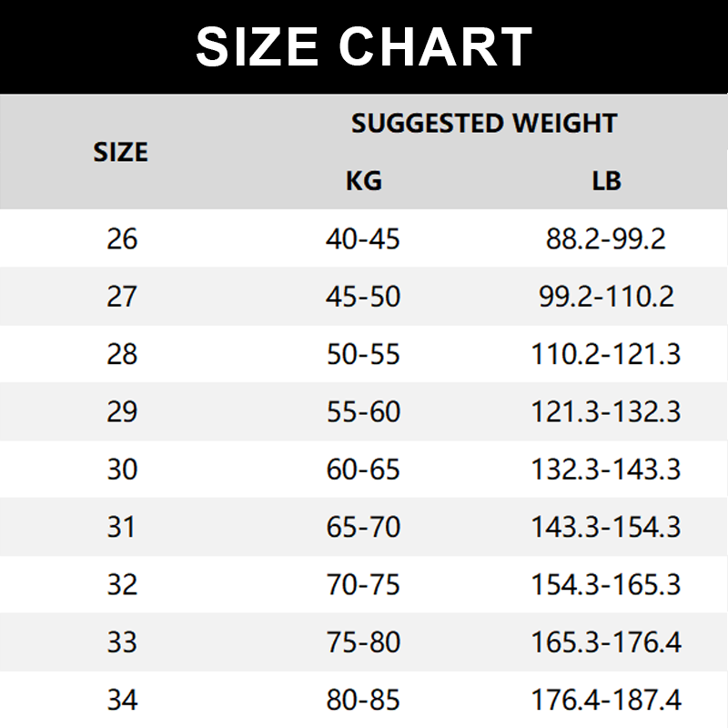
Task: Click the SIZE CHART title
Action: click(364, 47)
